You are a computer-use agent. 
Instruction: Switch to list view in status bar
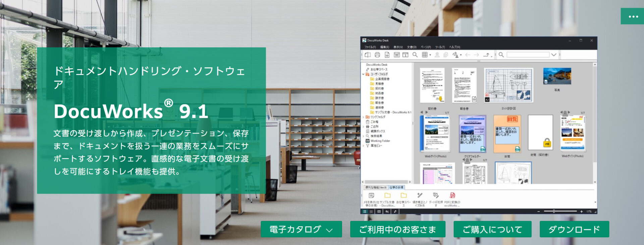pyautogui.click(x=371, y=212)
